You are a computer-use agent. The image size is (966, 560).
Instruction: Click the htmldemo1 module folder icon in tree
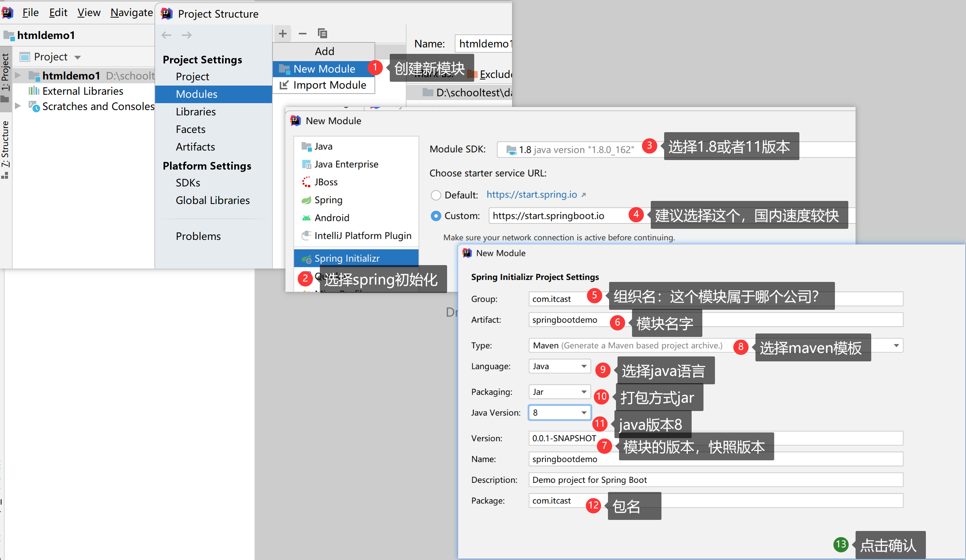tap(34, 76)
